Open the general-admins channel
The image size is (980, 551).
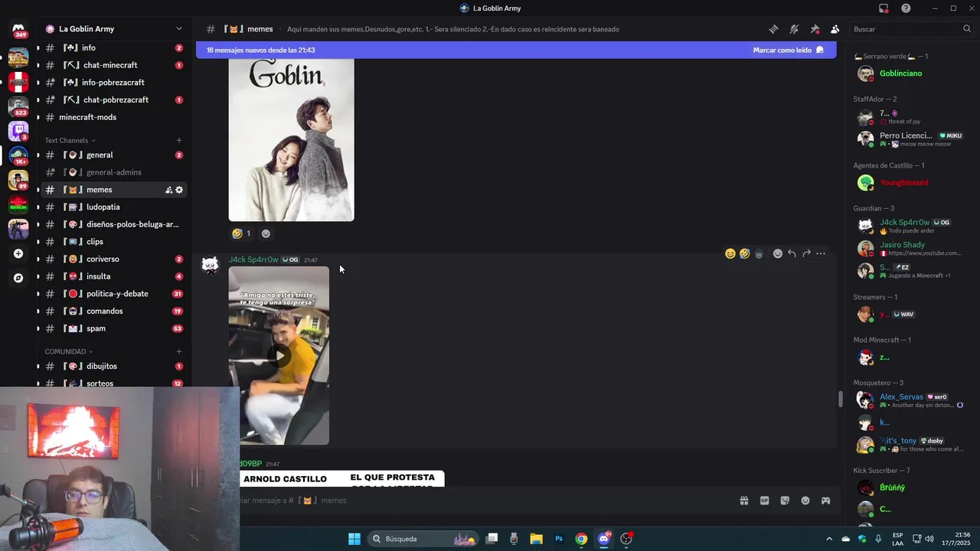[x=114, y=172]
